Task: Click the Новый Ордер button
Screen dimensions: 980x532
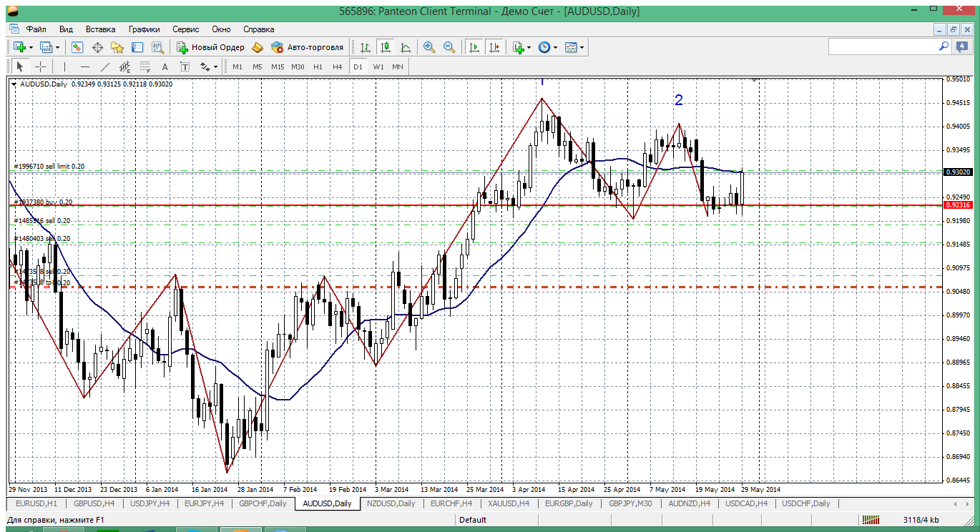Action: pos(211,47)
